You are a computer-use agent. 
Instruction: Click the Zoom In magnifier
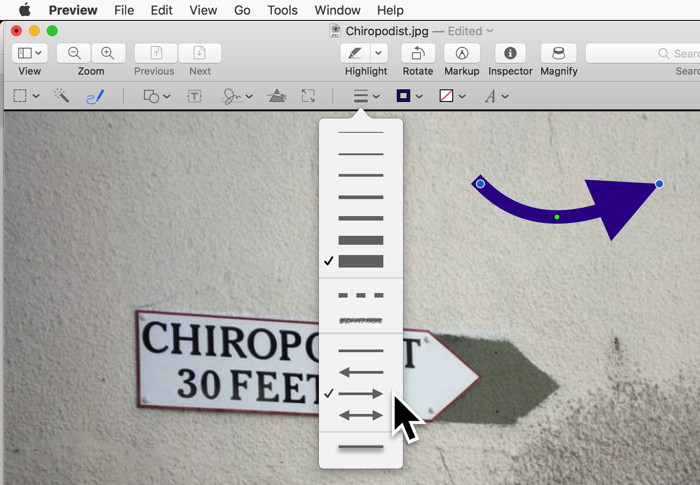pos(108,53)
